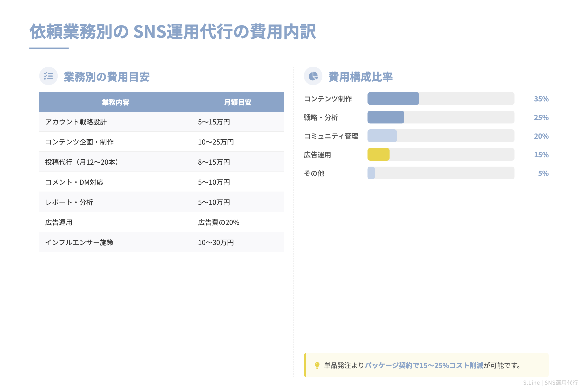Click the コンテンツ制作 bar in the chart
588x392 pixels.
[392, 99]
